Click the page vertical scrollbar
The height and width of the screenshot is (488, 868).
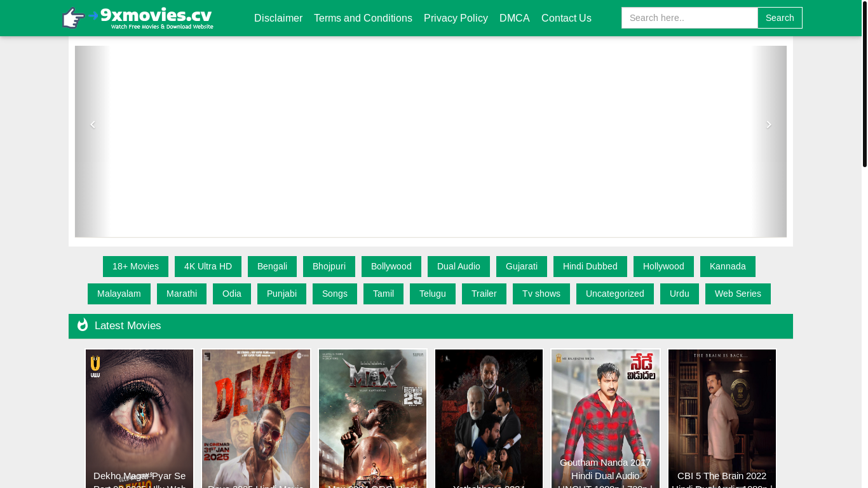864,83
